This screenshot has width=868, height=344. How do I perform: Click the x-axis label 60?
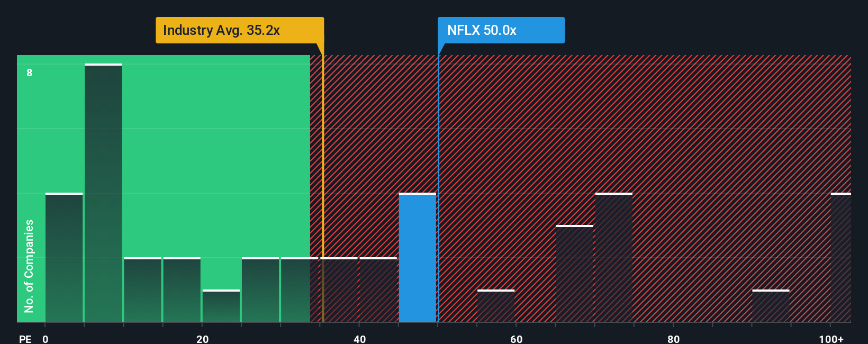[x=517, y=339]
